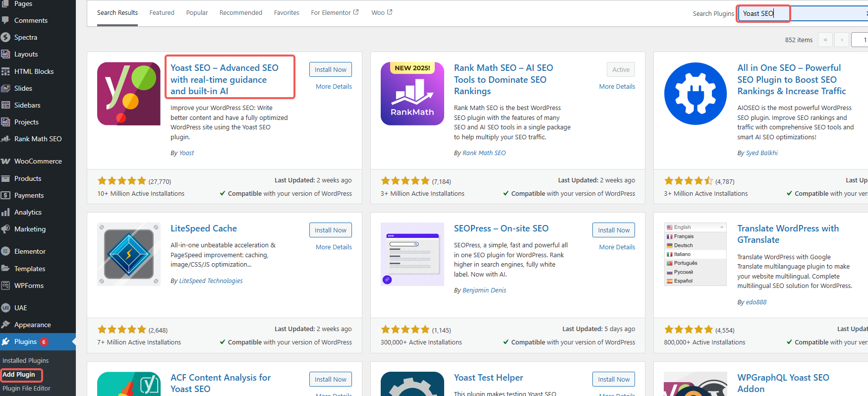Open the Yoast SEO plugin title link

[x=225, y=79]
